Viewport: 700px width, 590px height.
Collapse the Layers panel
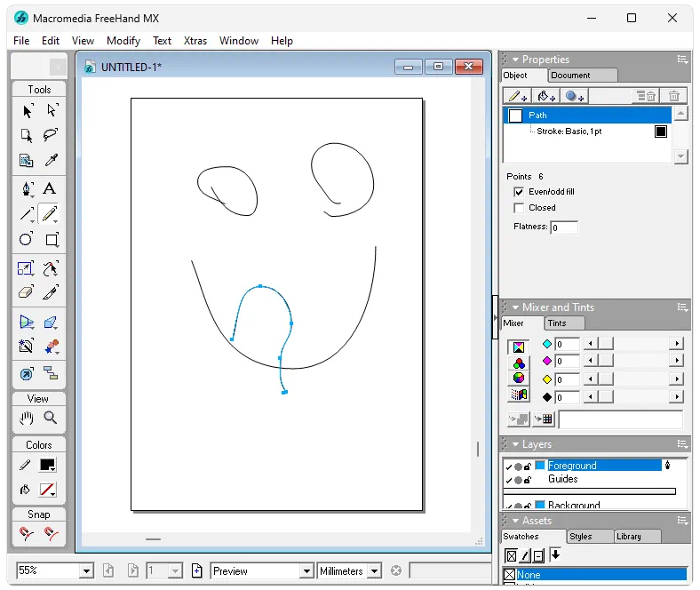pyautogui.click(x=515, y=444)
